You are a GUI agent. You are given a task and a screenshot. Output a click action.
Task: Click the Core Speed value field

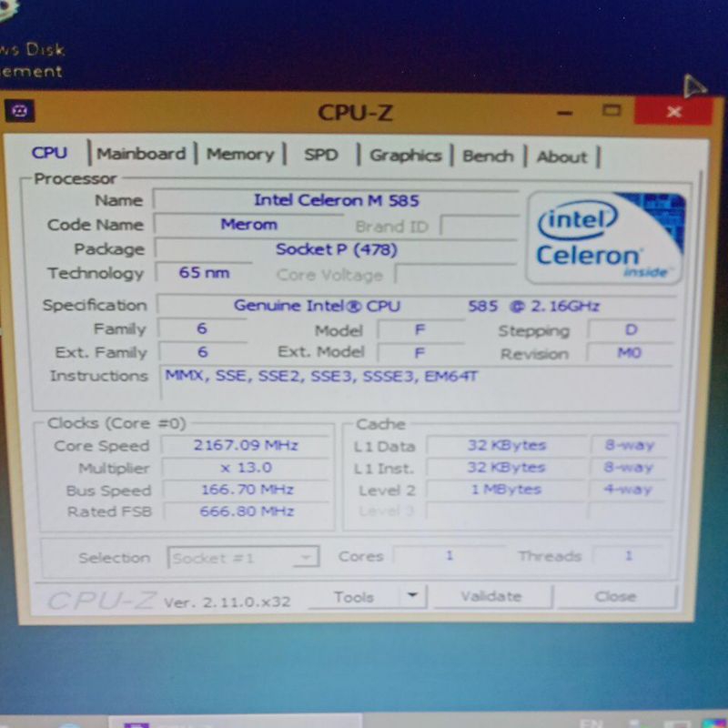pyautogui.click(x=246, y=445)
